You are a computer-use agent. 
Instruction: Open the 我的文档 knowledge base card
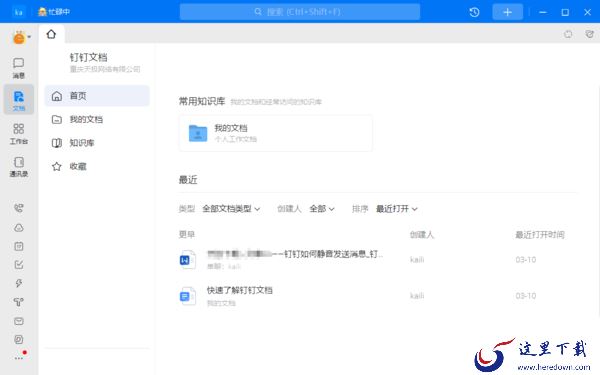[276, 133]
